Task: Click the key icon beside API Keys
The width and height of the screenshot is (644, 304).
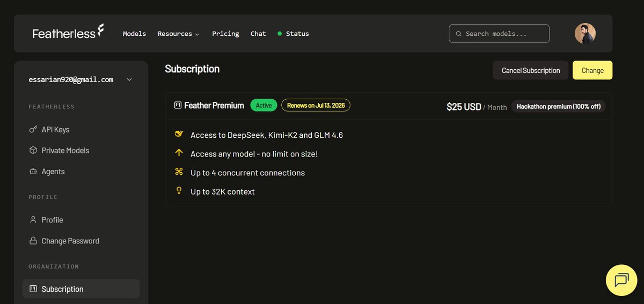Action: [x=33, y=129]
